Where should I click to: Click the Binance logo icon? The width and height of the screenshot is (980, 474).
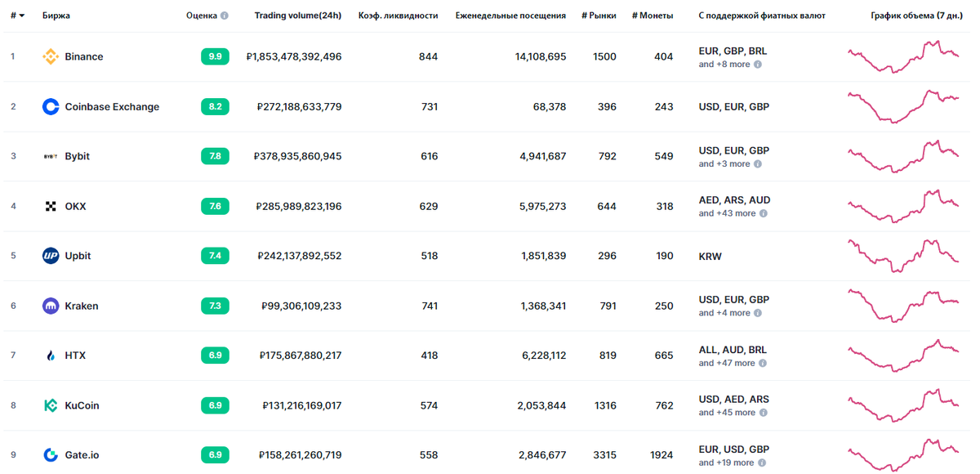point(51,56)
